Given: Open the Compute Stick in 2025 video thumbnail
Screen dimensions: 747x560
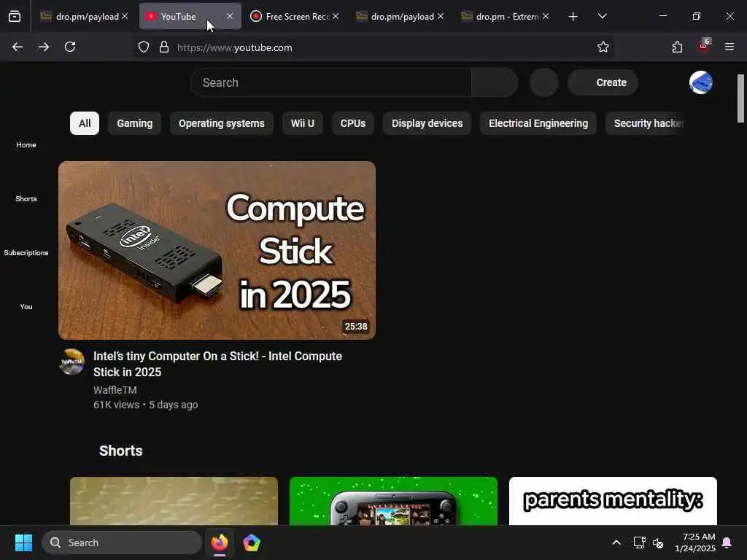Looking at the screenshot, I should point(217,251).
